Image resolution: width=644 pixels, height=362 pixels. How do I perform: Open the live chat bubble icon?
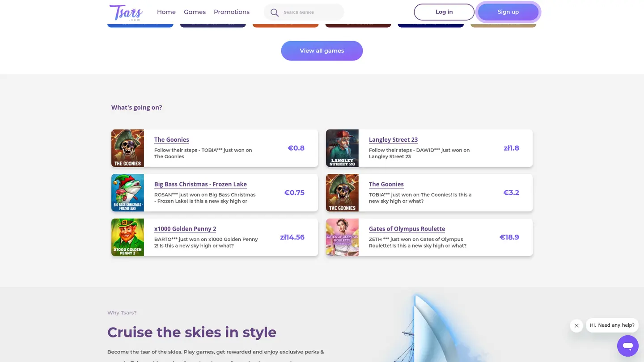(628, 346)
